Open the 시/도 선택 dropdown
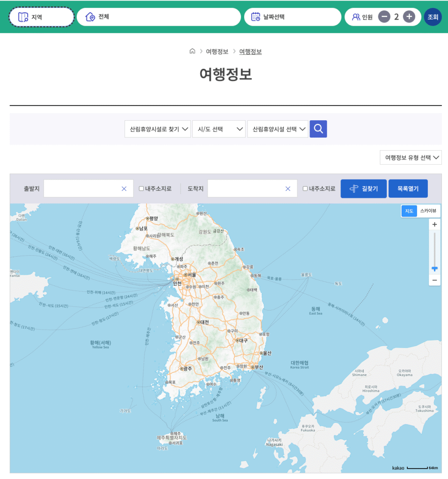Viewport: 448px width, 479px height. tap(219, 129)
